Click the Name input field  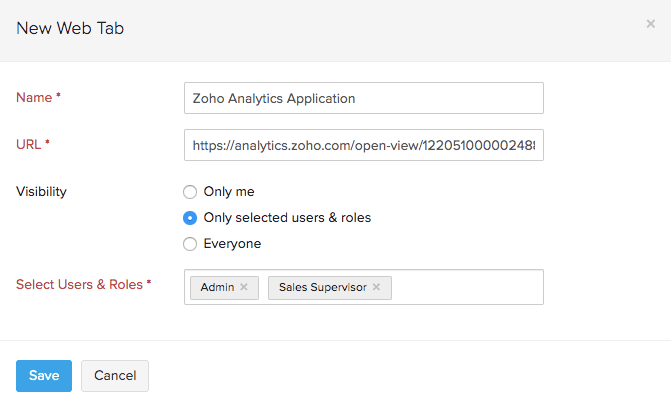coord(364,98)
